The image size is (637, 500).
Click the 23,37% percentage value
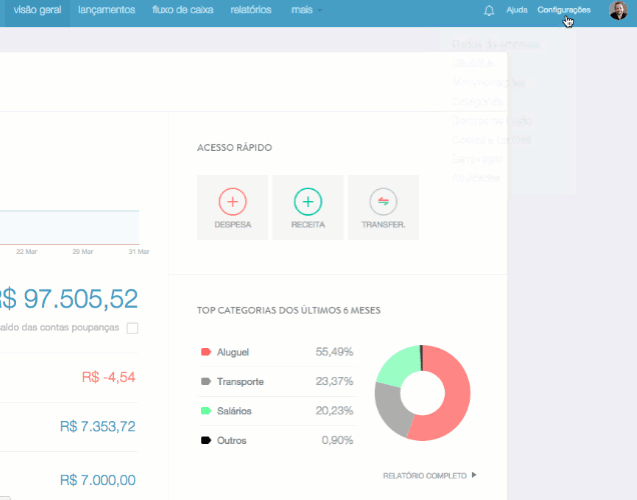(334, 381)
